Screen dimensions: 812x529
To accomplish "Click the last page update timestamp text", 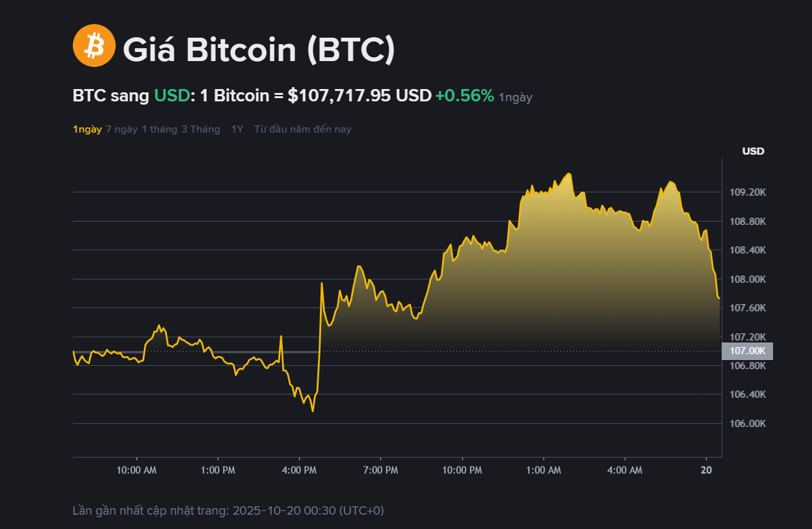I will [x=228, y=511].
